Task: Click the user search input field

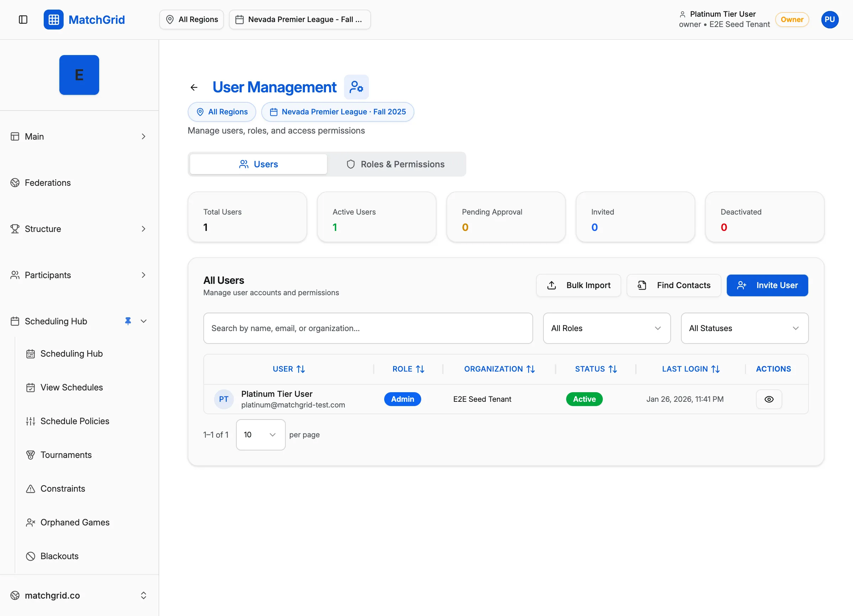Action: (x=368, y=328)
